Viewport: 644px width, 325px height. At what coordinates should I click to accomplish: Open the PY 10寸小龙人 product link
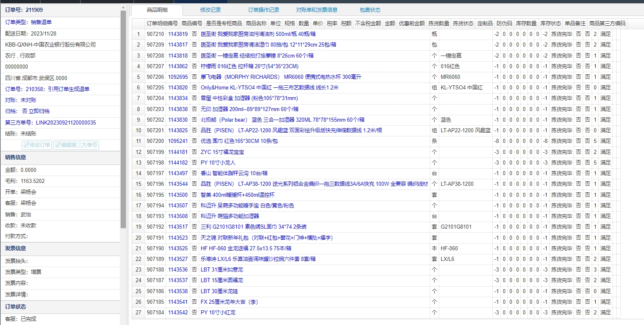218,162
